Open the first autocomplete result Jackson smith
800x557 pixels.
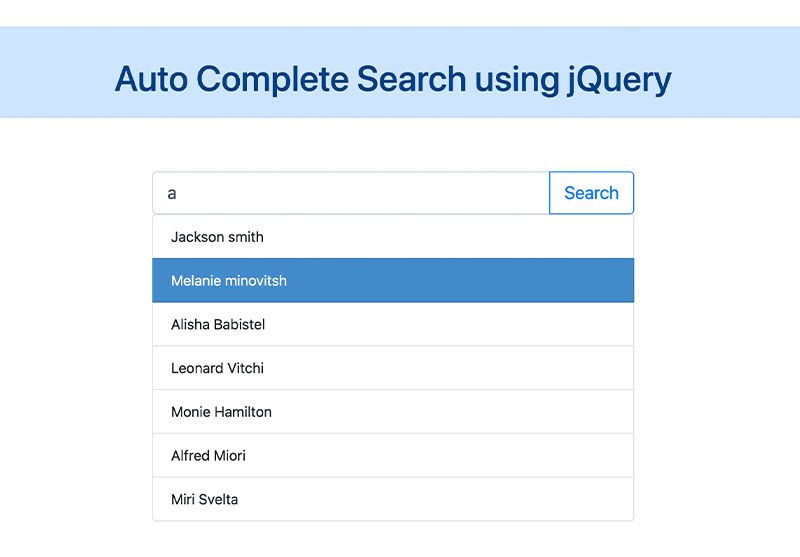pyautogui.click(x=393, y=237)
